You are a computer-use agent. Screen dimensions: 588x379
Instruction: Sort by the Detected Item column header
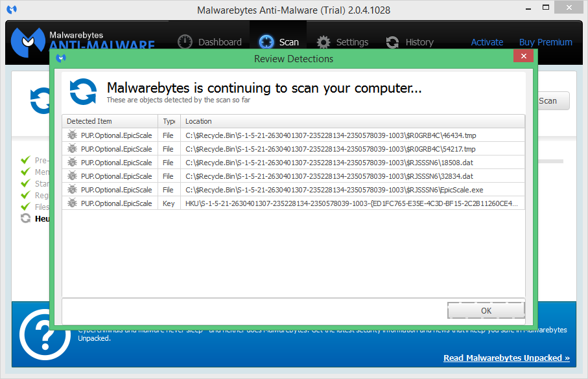pyautogui.click(x=110, y=121)
